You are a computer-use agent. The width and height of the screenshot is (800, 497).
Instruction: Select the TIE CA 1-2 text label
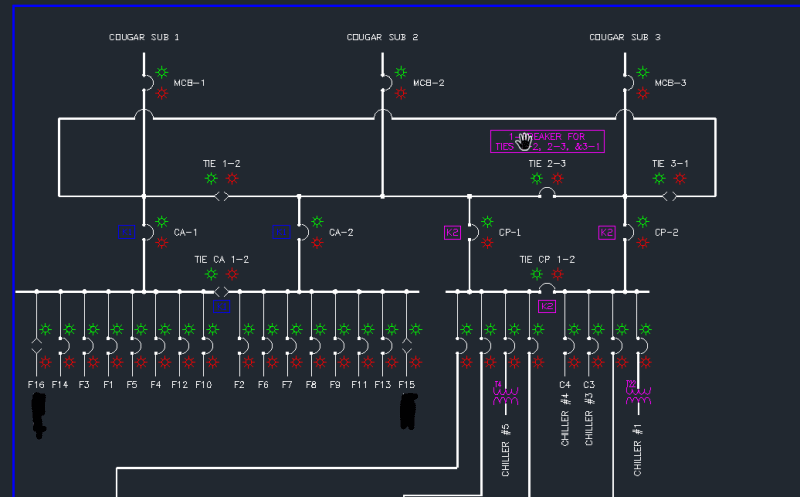point(221,260)
